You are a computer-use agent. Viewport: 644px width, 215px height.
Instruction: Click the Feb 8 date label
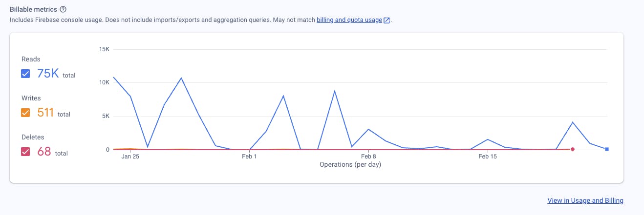tap(368, 156)
